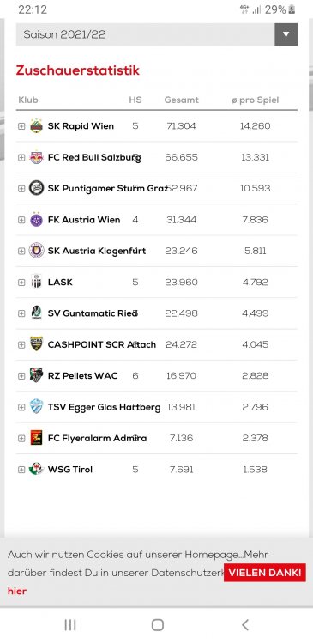This screenshot has height=644, width=313.
Task: Click the RZ Pellets WAC crest
Action: click(37, 376)
